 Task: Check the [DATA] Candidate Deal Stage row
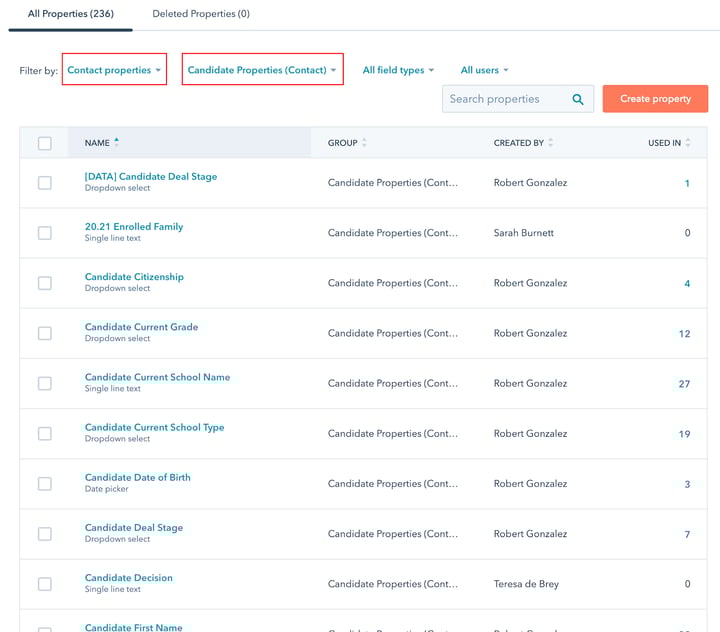coord(45,183)
